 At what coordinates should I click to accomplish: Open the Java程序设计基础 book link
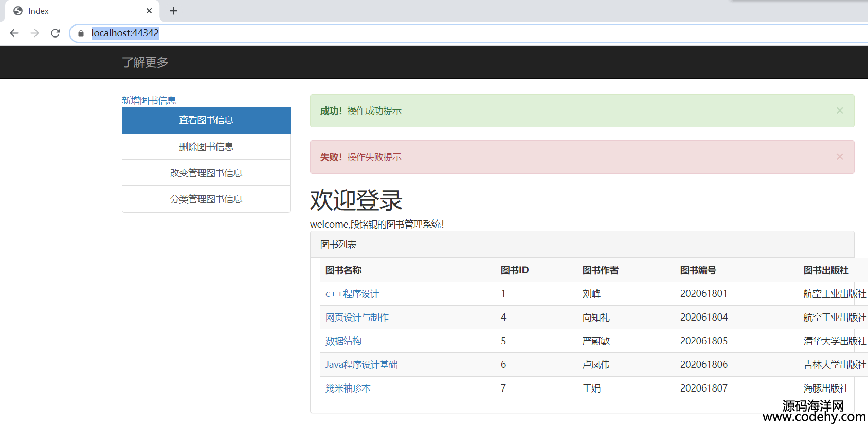point(361,365)
